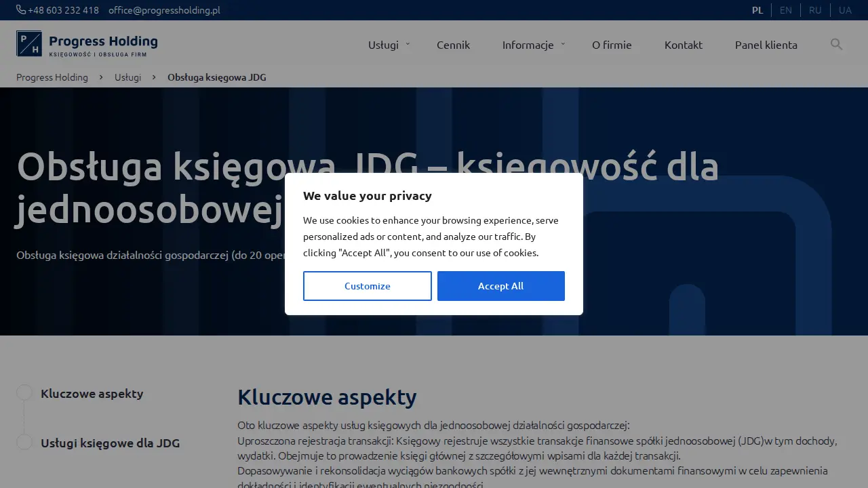Switch language to RU
Viewport: 868px width, 488px height.
coord(815,10)
